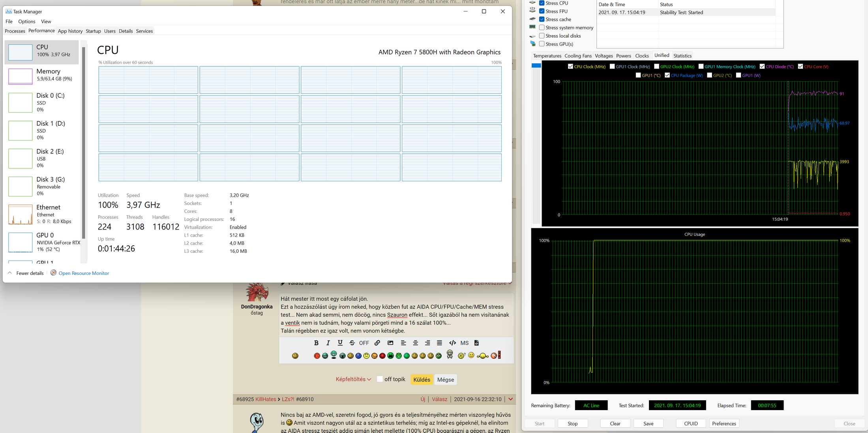Click the insert image icon
The image size is (868, 433).
coord(390,343)
